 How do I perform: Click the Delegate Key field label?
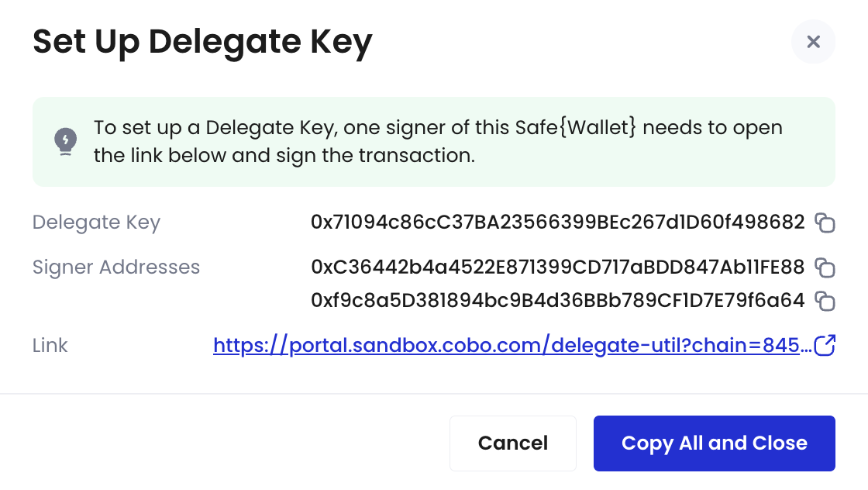(96, 223)
